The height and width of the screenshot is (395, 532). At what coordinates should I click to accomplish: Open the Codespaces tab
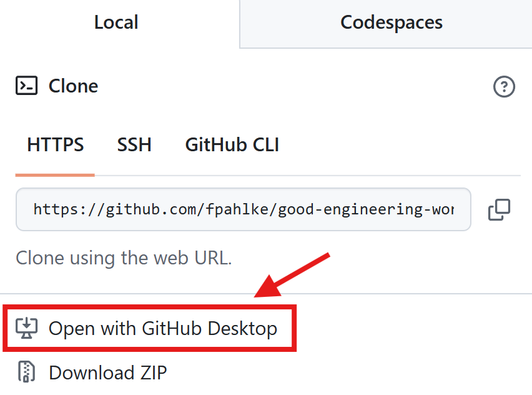click(x=392, y=23)
